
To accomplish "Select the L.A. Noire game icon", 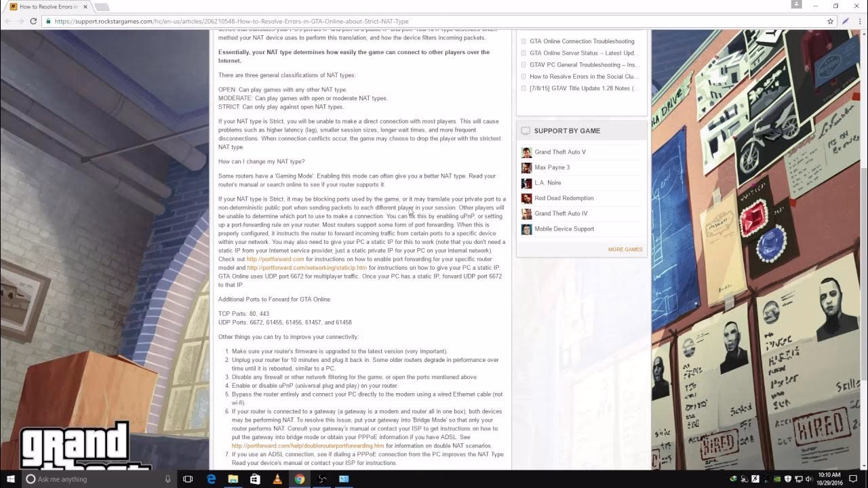I will 526,183.
